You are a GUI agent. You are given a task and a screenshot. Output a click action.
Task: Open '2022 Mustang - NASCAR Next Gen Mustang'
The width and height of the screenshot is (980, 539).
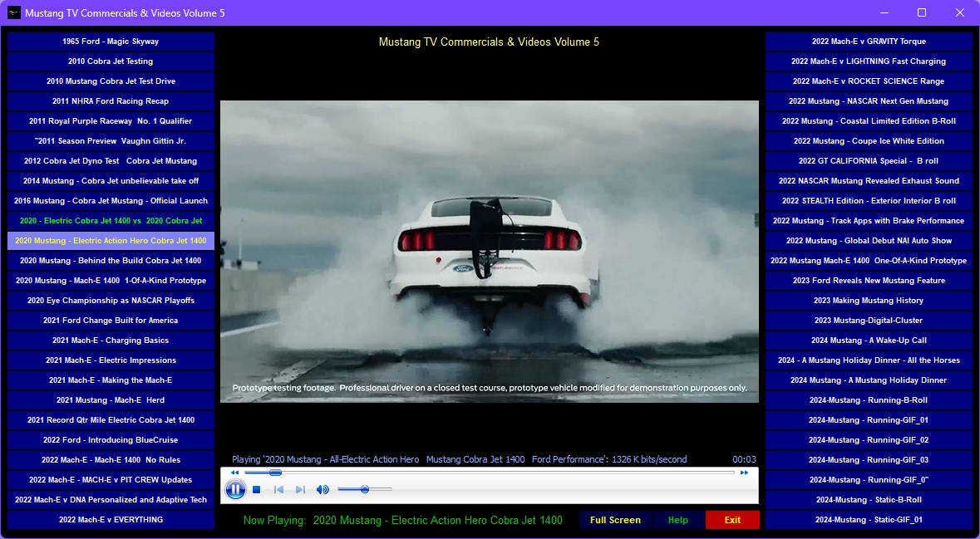pos(869,101)
